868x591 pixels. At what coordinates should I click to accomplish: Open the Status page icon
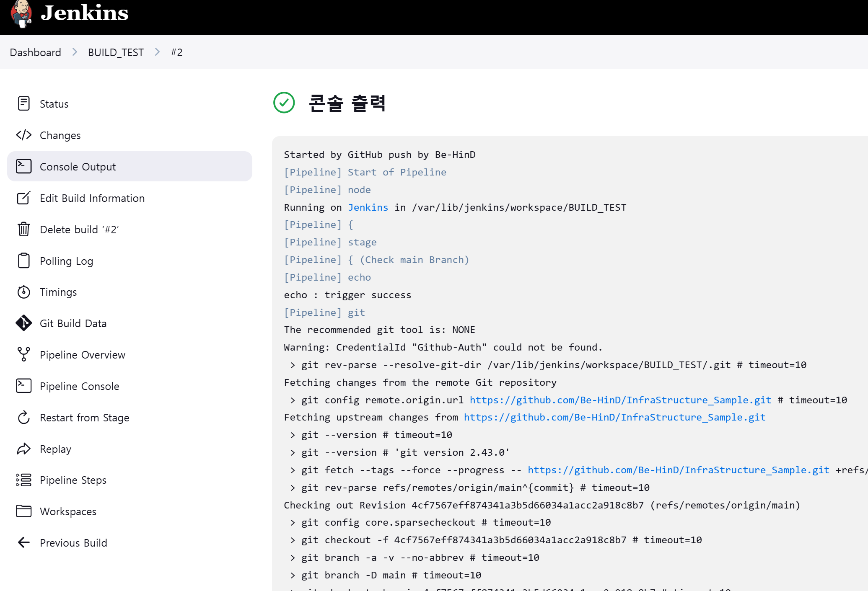click(x=24, y=103)
